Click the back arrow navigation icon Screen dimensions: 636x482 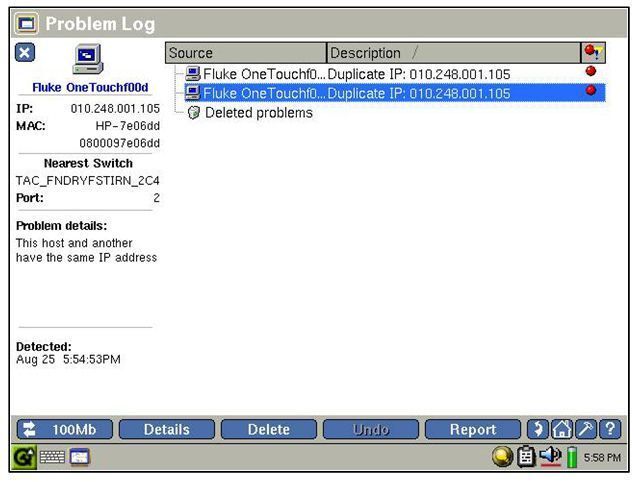click(538, 429)
